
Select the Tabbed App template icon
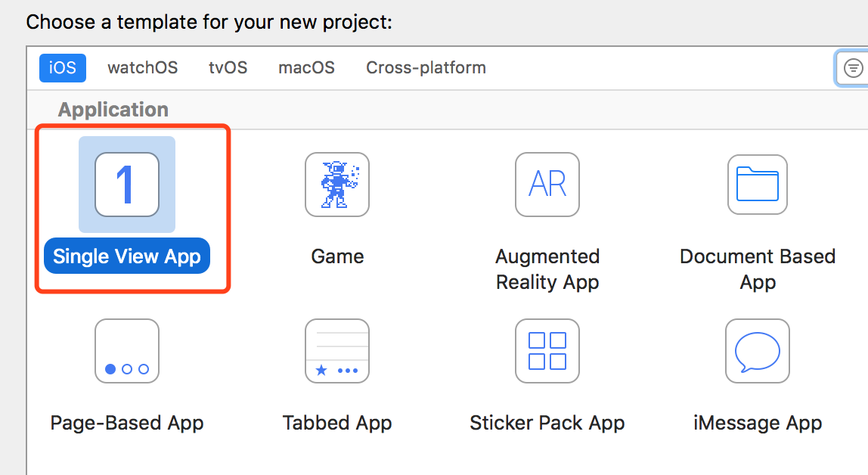(337, 351)
